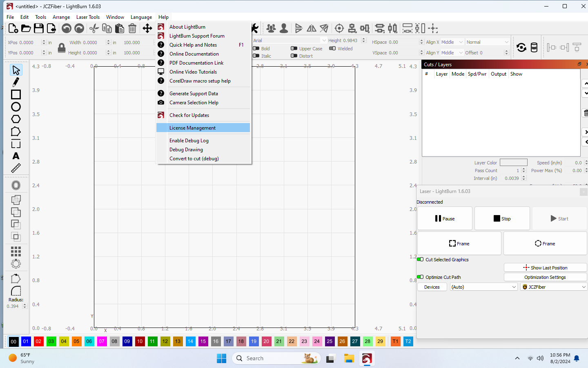588x368 pixels.
Task: Paste from clipboard via toolbar icon
Action: pos(120,28)
